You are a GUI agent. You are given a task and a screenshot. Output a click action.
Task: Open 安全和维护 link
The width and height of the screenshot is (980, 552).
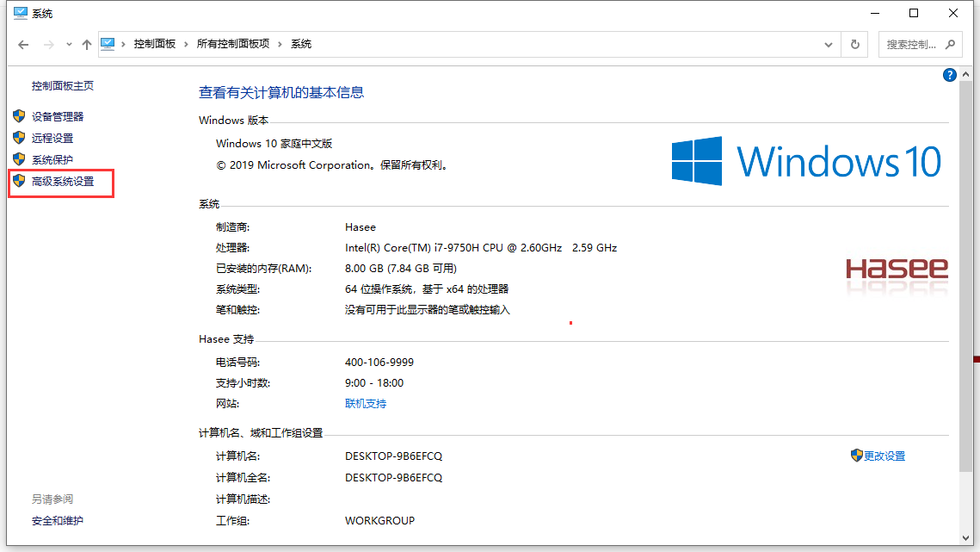58,521
